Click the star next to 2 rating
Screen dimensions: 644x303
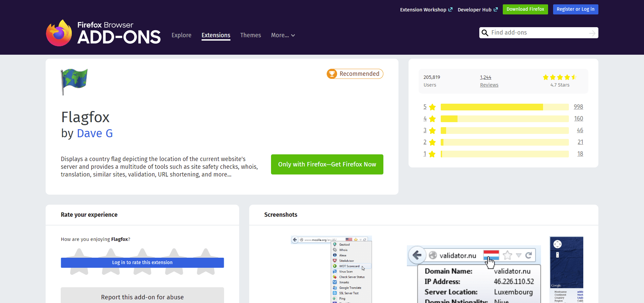[x=432, y=142]
